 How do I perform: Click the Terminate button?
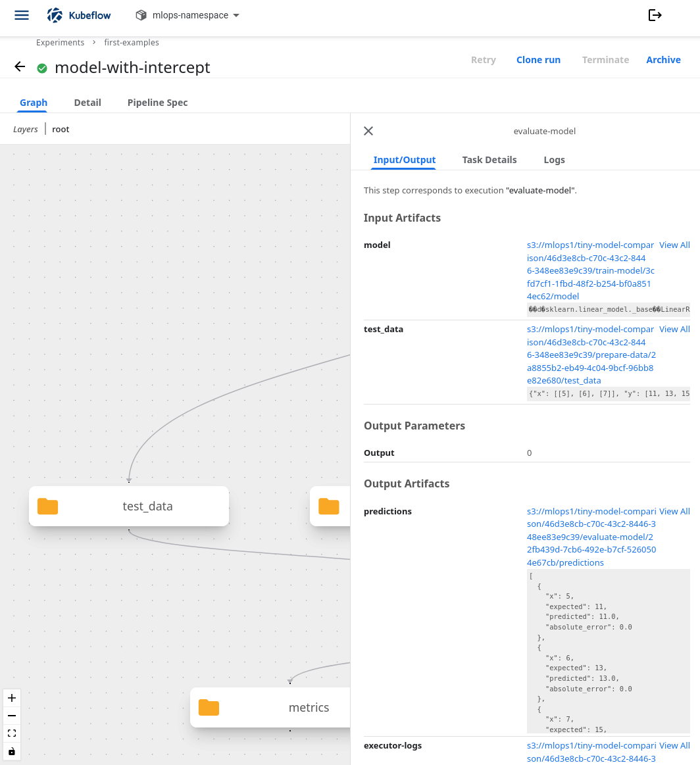pyautogui.click(x=605, y=59)
